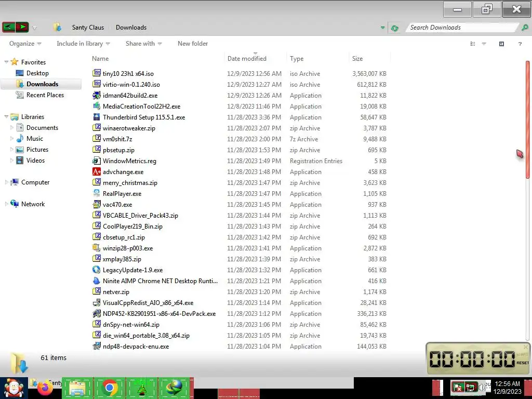Click the WindowMetrics.reg file icon

coord(97,161)
